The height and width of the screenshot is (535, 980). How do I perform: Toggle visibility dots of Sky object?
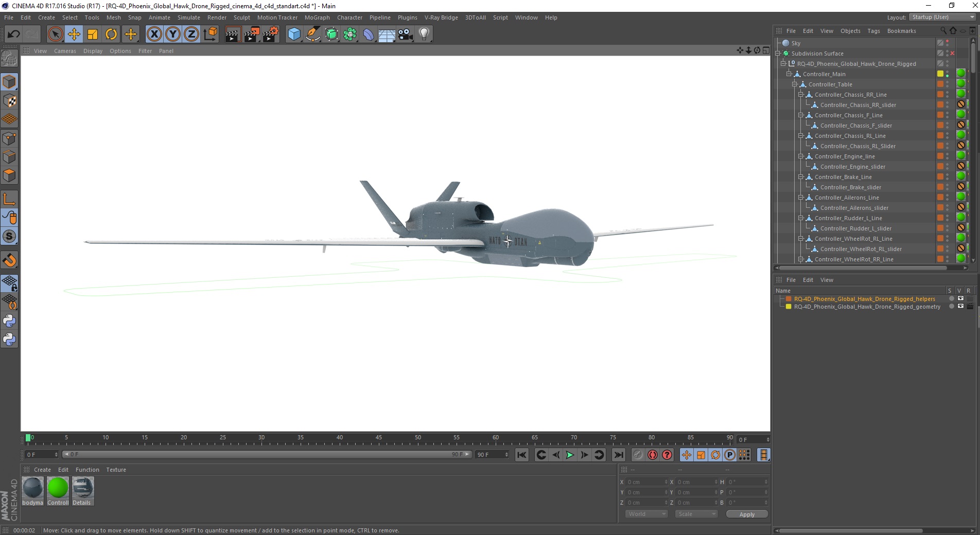tap(948, 43)
